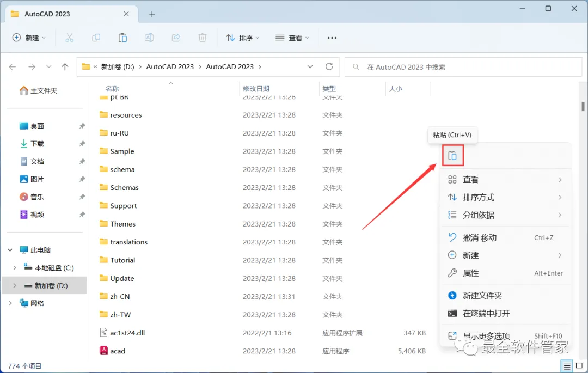Open the 查看 view dropdown in toolbar
The image size is (588, 373).
coord(292,38)
